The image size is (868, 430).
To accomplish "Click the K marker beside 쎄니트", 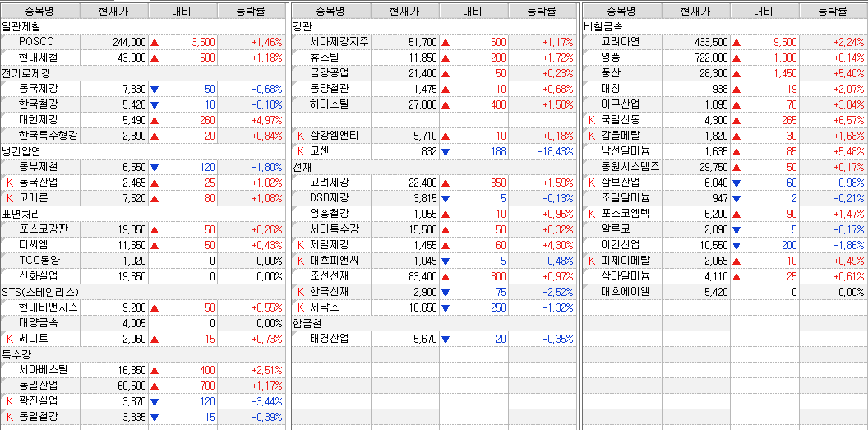I will (x=10, y=338).
